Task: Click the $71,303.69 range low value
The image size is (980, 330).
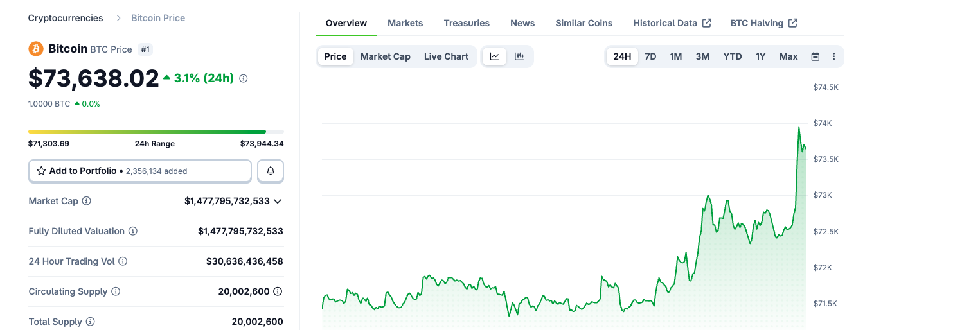Action: point(49,144)
